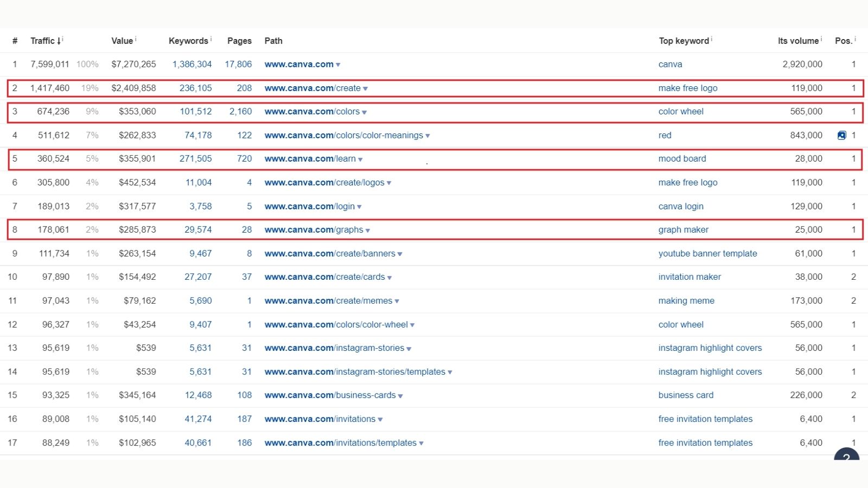The width and height of the screenshot is (868, 488).
Task: Click the info icon next to Traffic header
Action: 63,38
